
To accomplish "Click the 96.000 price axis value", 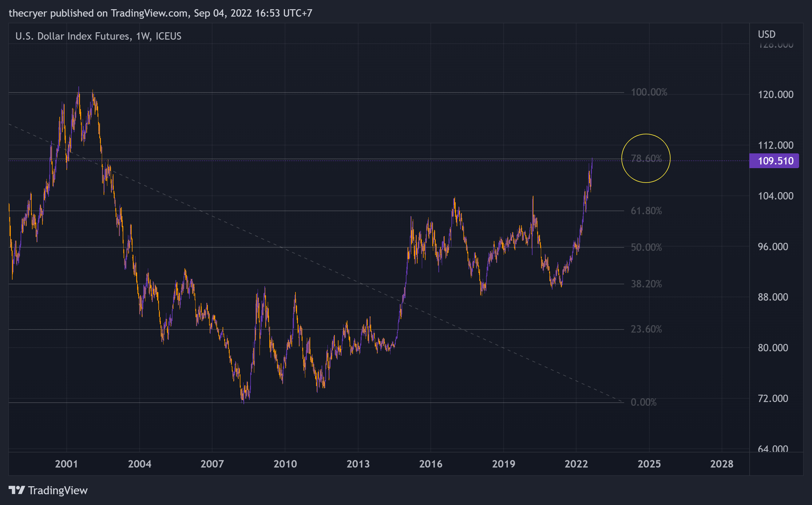I will (773, 247).
